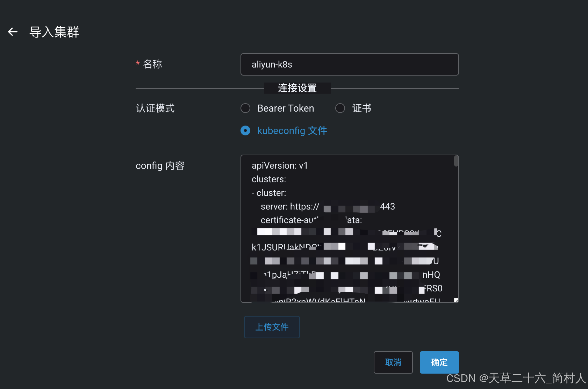Click the - cluster: line in config
The height and width of the screenshot is (389, 588).
[269, 193]
